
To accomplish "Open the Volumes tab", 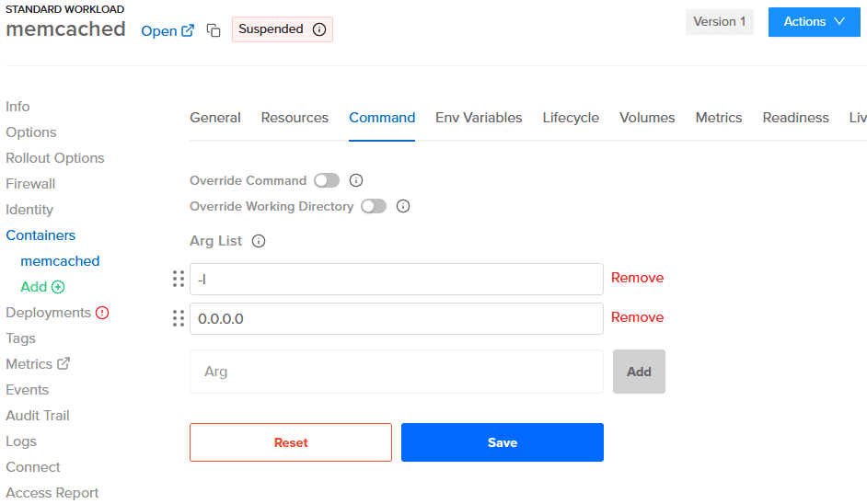I will (x=647, y=118).
